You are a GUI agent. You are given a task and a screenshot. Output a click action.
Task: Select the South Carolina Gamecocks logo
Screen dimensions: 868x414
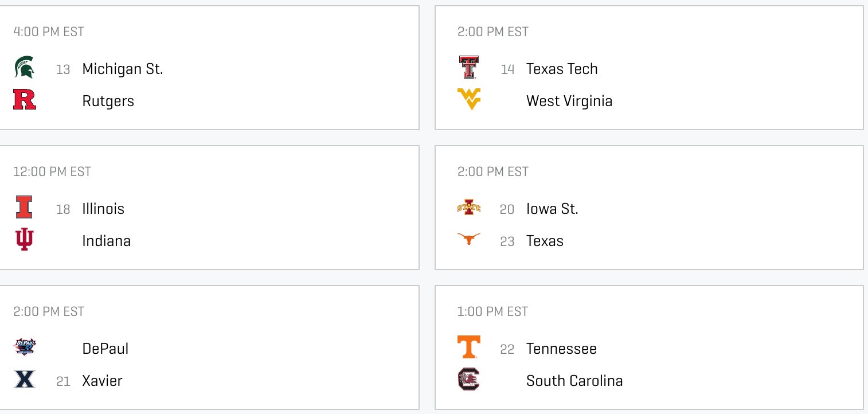[x=468, y=380]
